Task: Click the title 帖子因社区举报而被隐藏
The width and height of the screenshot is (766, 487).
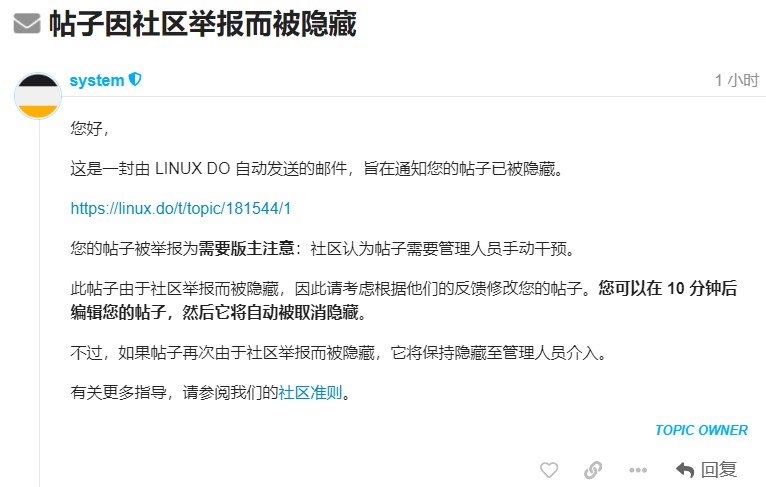Action: (x=203, y=23)
